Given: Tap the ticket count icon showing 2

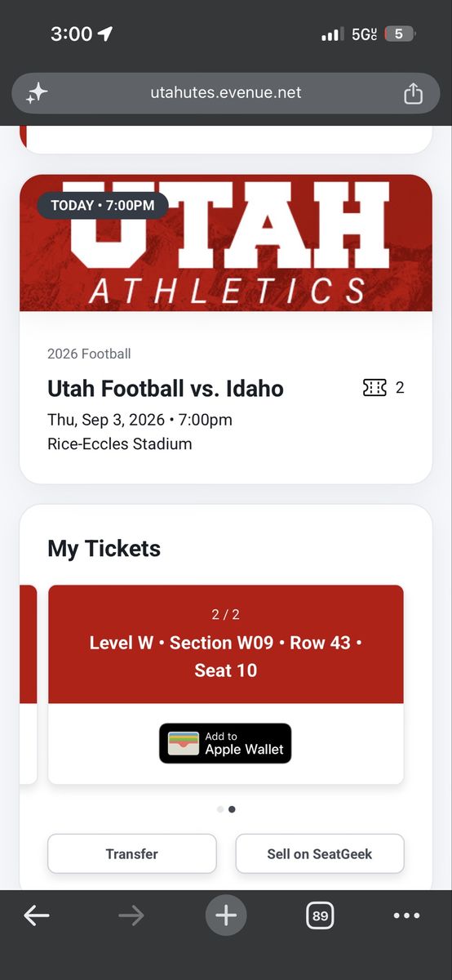Looking at the screenshot, I should point(383,388).
